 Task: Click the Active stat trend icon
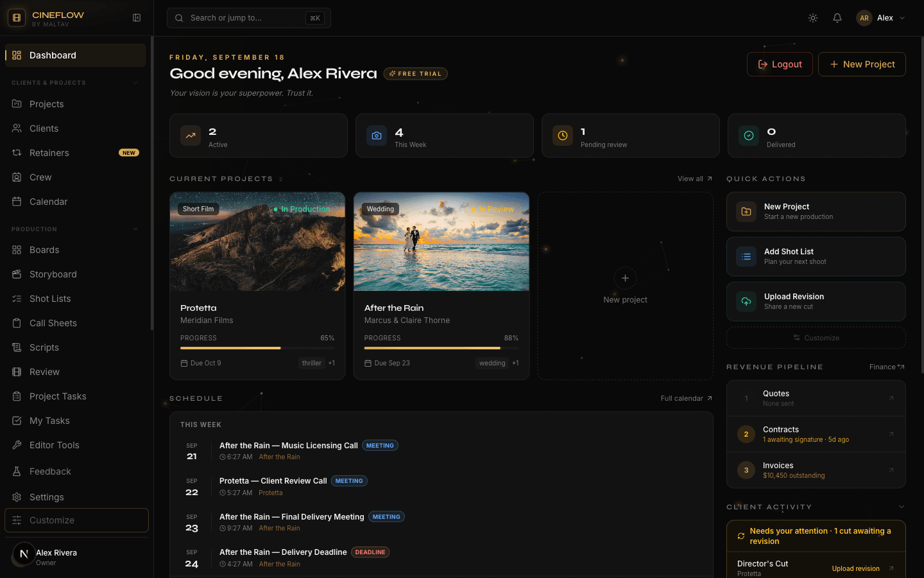tap(191, 136)
